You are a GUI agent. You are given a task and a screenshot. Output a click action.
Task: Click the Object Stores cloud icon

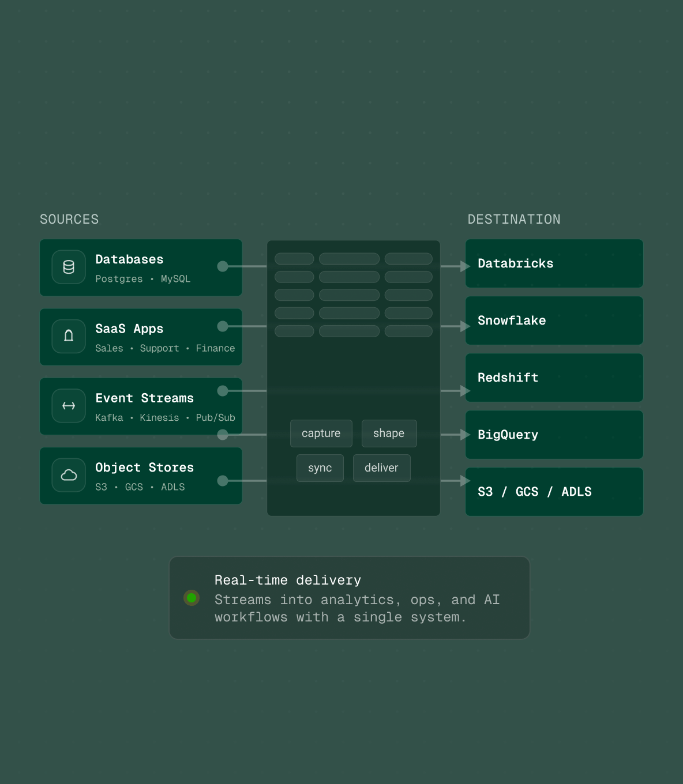tap(69, 475)
